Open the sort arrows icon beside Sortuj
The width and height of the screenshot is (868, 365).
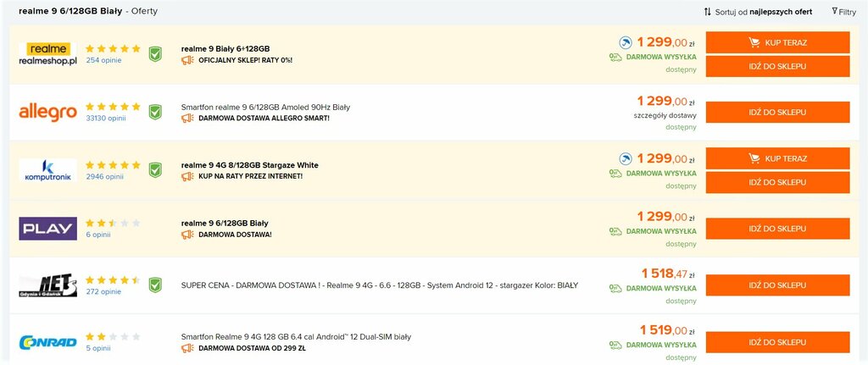708,12
